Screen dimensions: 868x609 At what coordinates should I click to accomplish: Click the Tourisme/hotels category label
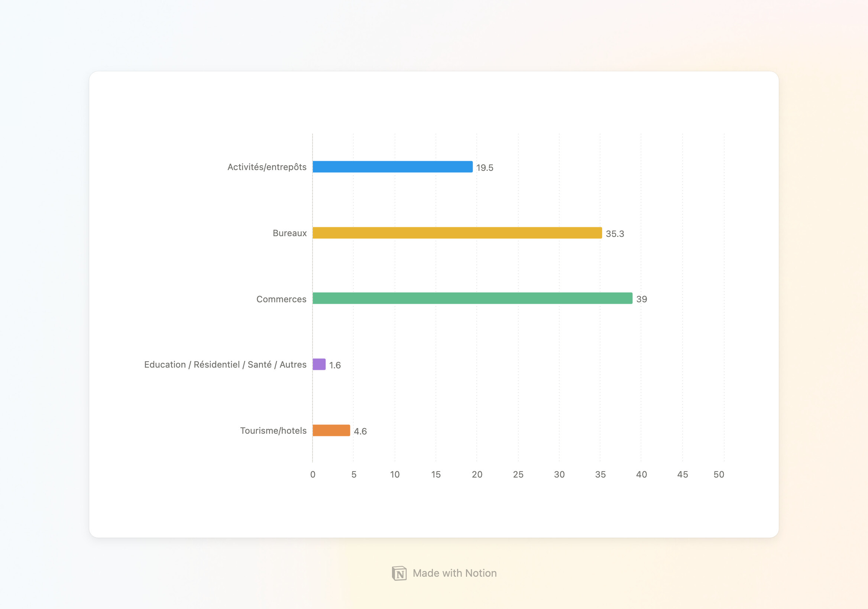pos(273,431)
